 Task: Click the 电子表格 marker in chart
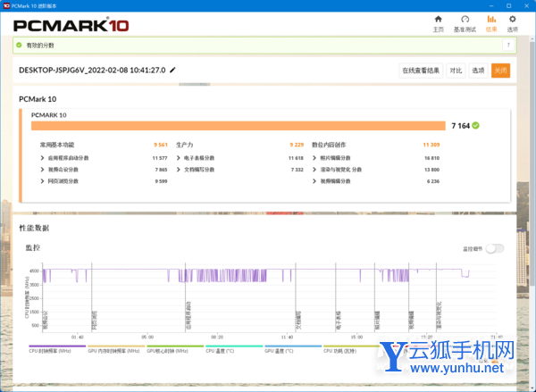pos(339,321)
